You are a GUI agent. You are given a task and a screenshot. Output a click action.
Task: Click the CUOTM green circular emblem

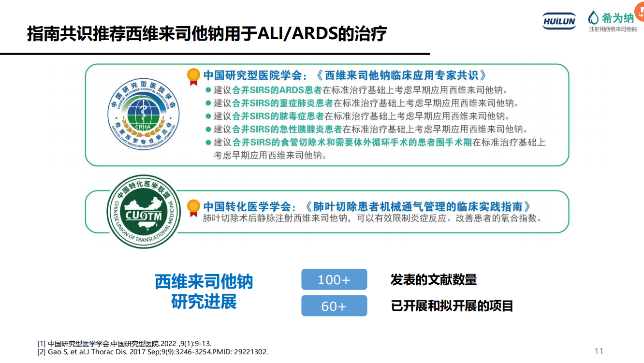144,212
